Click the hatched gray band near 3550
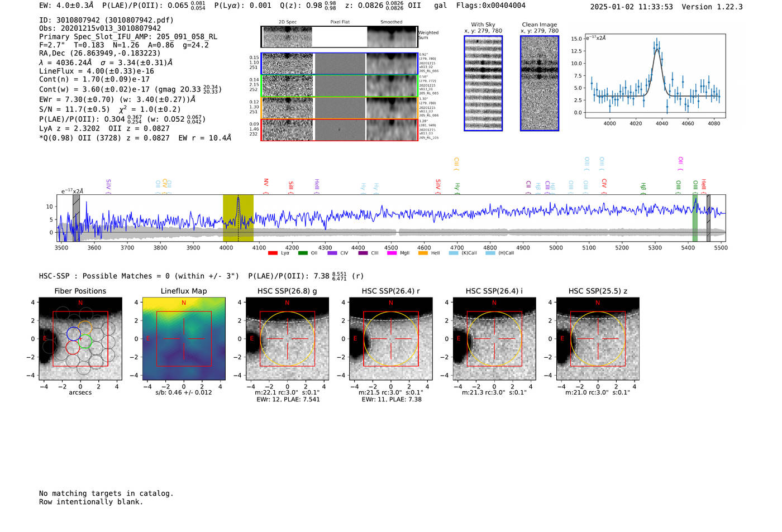Viewport: 782px width, 532px height. (x=76, y=218)
